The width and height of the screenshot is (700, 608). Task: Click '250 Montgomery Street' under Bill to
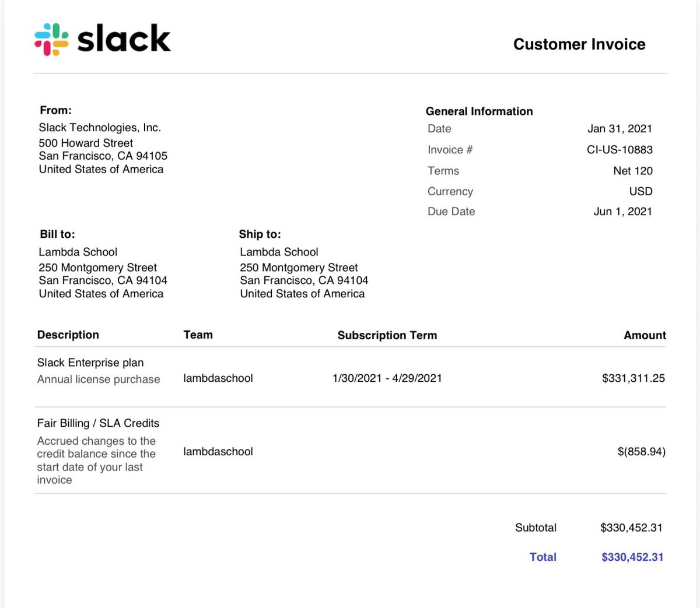coord(98,268)
